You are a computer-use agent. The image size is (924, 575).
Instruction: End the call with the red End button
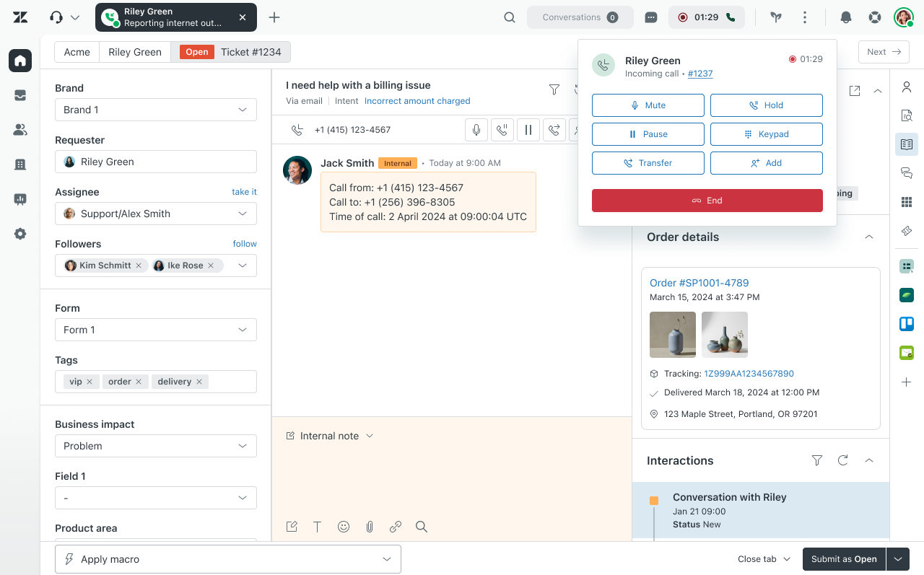(x=707, y=201)
